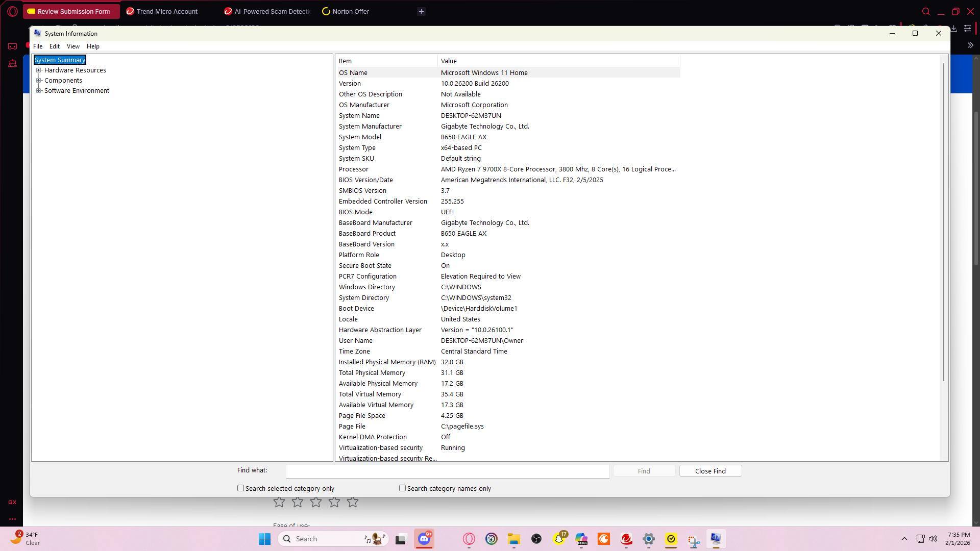Open the Help menu
Viewport: 980px width, 551px height.
click(x=93, y=46)
